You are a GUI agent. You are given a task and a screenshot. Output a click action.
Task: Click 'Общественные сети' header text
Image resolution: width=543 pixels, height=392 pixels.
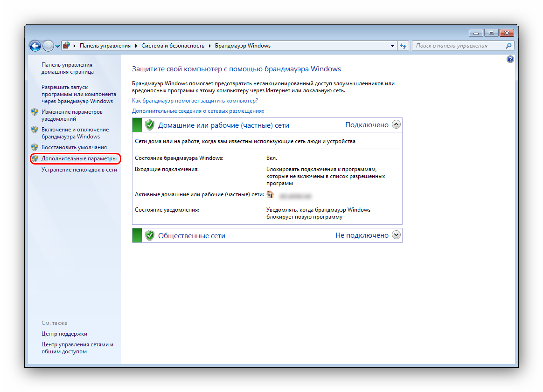(x=192, y=235)
